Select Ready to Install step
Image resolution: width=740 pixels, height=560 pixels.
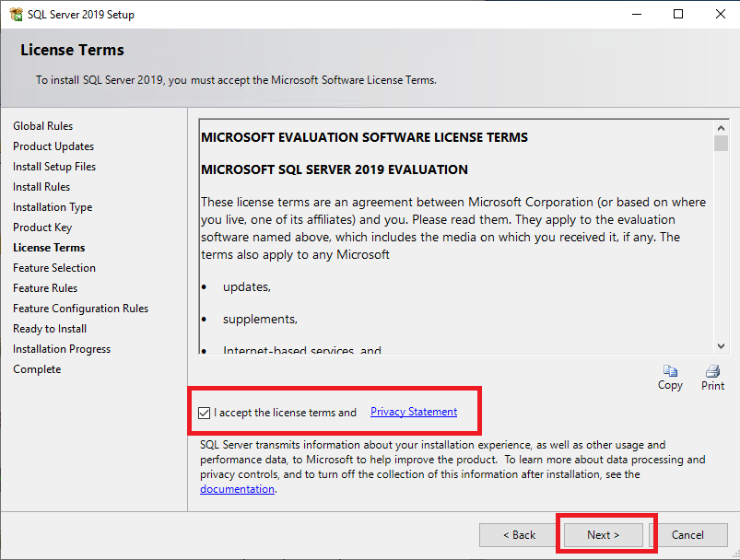point(50,329)
